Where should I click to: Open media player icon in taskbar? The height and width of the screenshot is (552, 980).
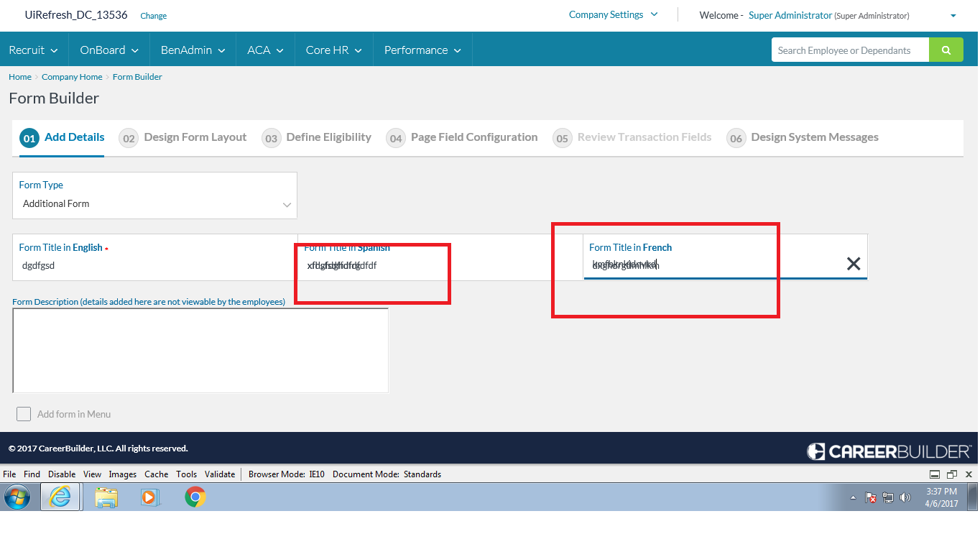[x=149, y=497]
